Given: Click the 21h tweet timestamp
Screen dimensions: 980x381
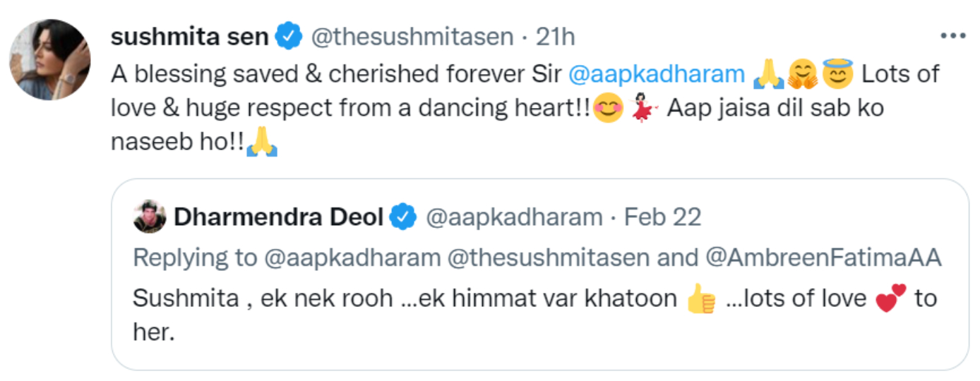Looking at the screenshot, I should click(555, 37).
